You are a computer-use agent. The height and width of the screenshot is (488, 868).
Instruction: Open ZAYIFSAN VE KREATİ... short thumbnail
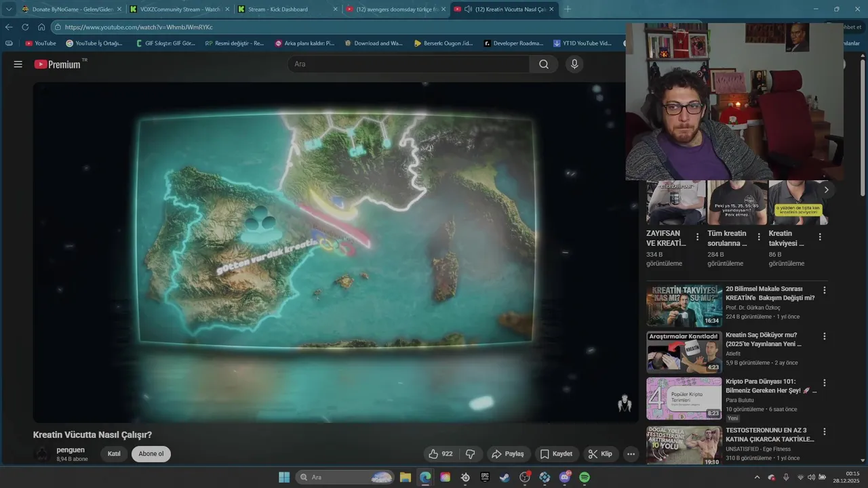(x=676, y=202)
